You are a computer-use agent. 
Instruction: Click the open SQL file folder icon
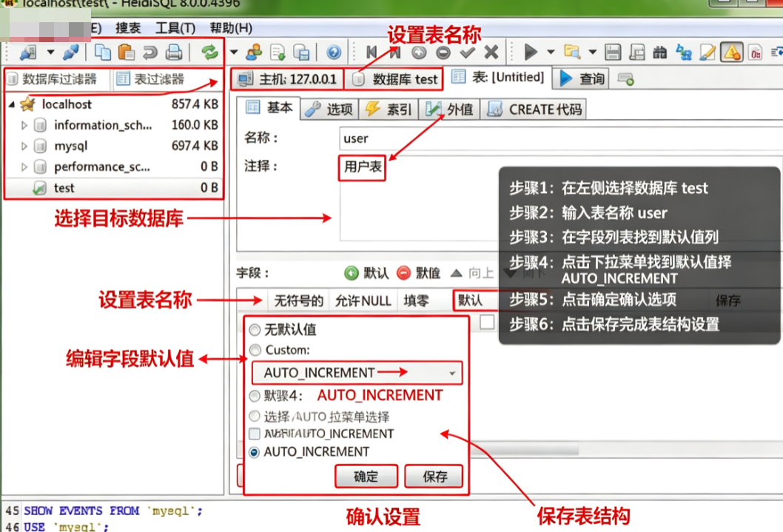click(572, 52)
